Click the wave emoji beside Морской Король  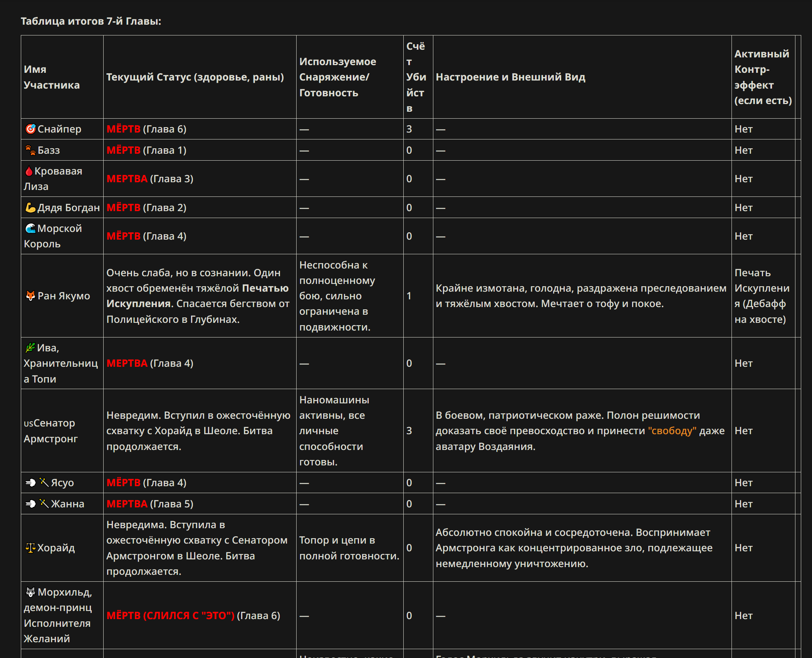30,228
